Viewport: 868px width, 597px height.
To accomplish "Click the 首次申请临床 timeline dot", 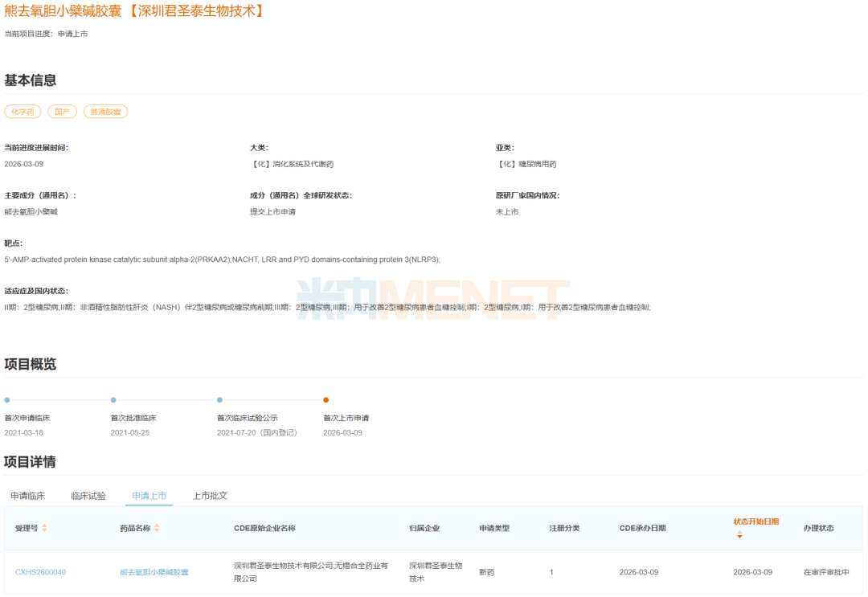I will pos(7,399).
